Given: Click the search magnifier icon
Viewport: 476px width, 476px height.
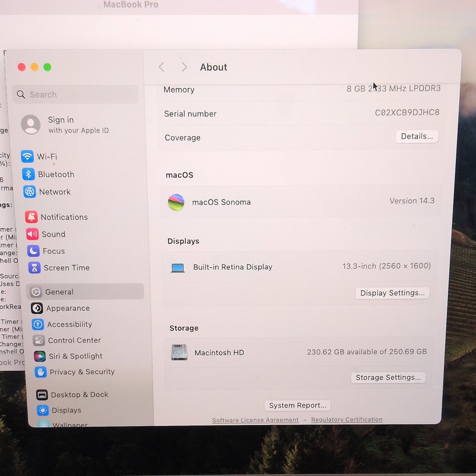Looking at the screenshot, I should [x=21, y=94].
